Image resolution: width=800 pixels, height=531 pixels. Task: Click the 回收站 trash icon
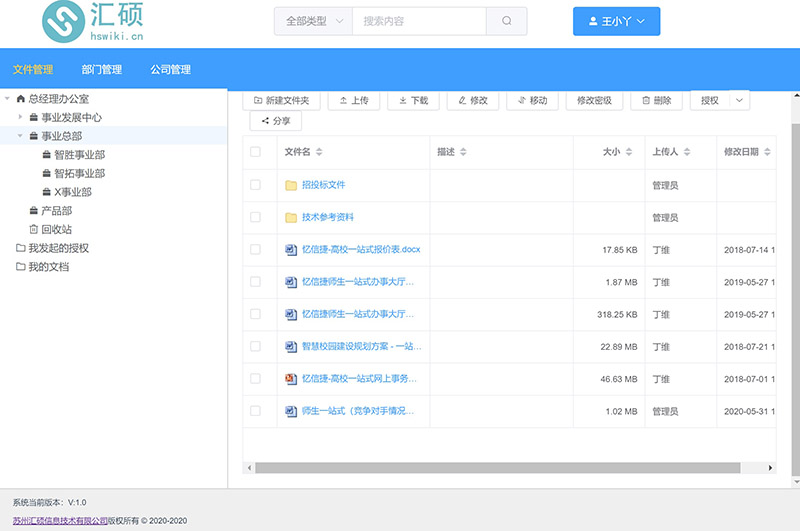[34, 229]
